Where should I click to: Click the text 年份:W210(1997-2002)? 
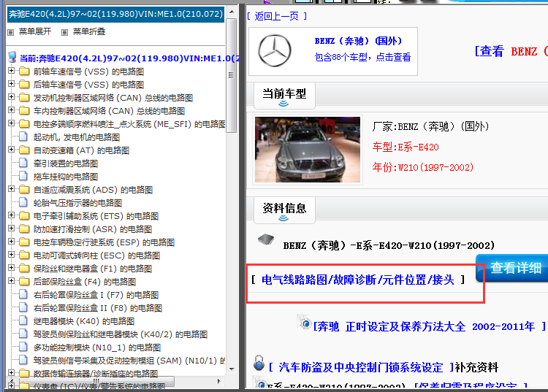click(x=423, y=167)
